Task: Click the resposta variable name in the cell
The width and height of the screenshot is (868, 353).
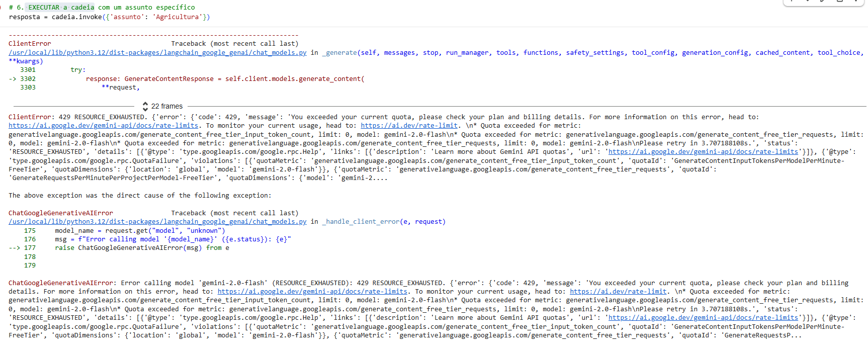Action: click(24, 17)
